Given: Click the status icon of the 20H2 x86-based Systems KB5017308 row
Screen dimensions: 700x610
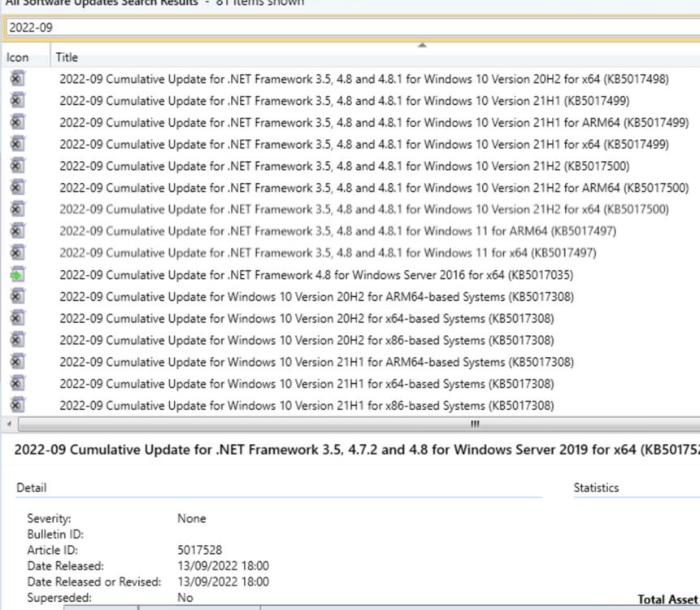Looking at the screenshot, I should (17, 340).
